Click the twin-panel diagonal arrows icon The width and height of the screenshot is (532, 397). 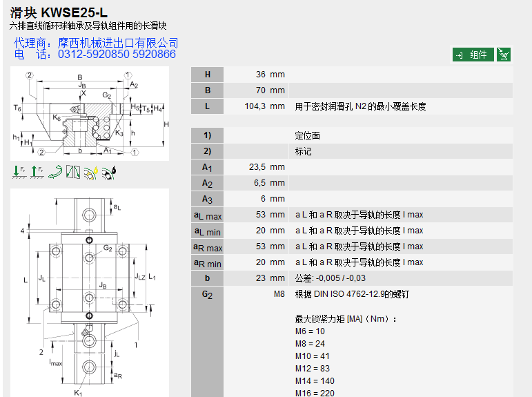point(73,173)
